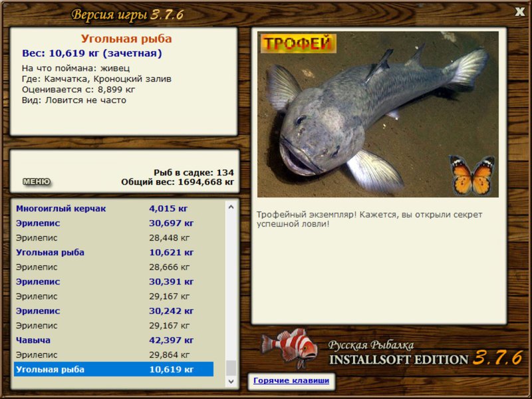Open the Горячие клавиши link
The width and height of the screenshot is (532, 399).
coord(291,380)
